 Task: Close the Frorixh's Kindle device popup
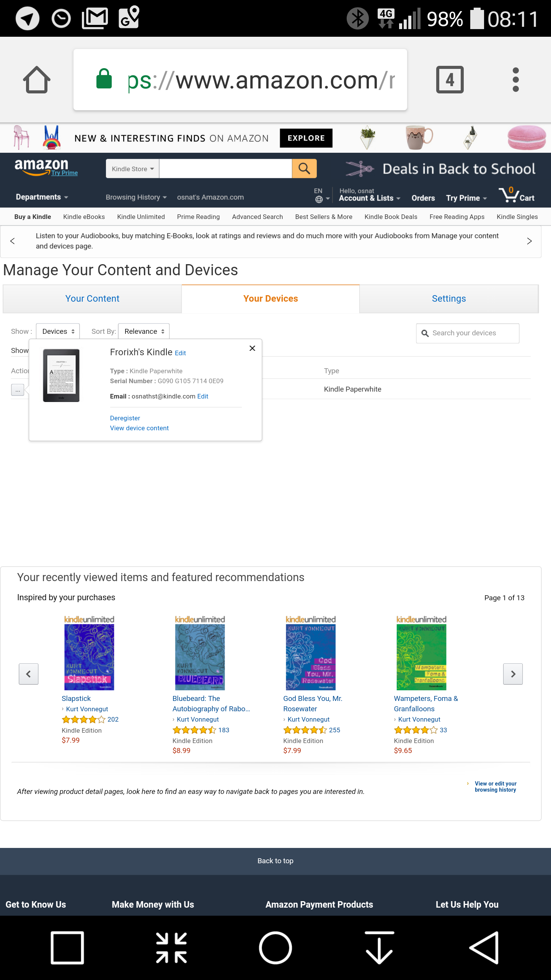(252, 348)
